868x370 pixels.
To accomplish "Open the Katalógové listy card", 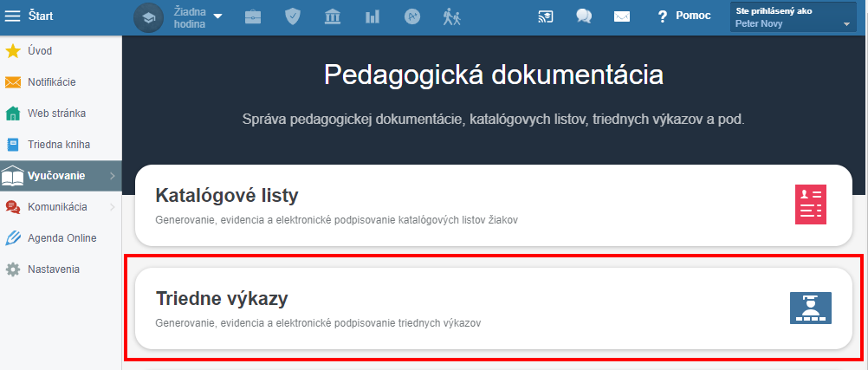I will coord(493,204).
